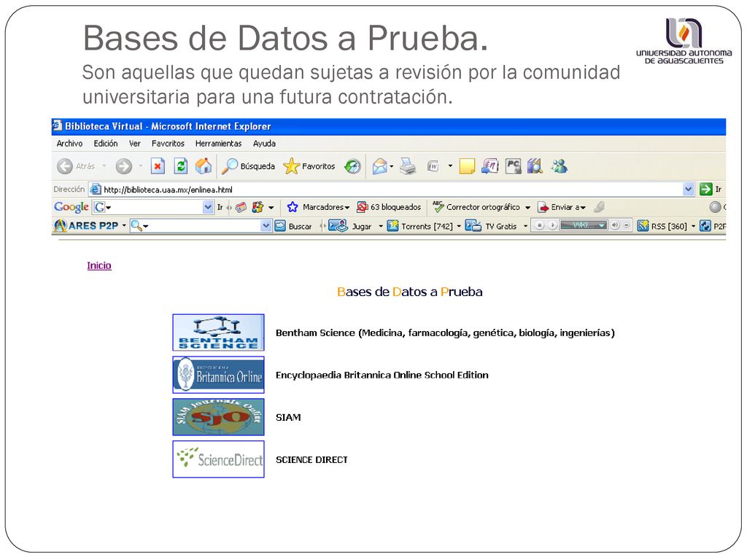Open Archivo menu
Screen dimensions: 747x560
(x=69, y=144)
